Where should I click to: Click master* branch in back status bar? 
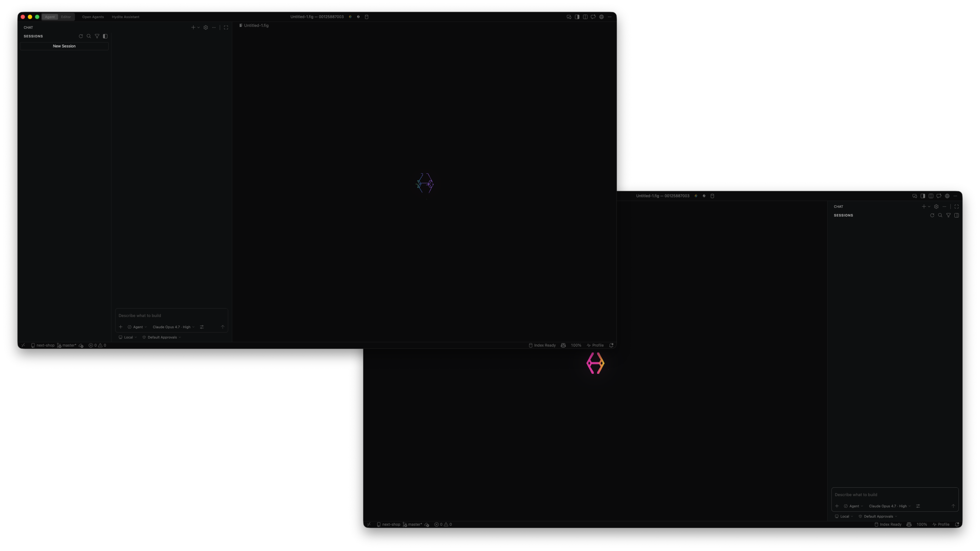(413, 524)
